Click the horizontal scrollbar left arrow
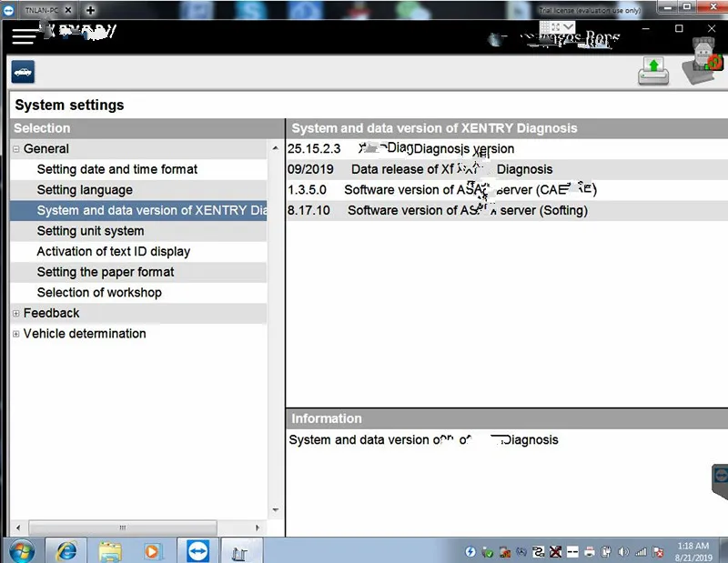 tap(18, 528)
